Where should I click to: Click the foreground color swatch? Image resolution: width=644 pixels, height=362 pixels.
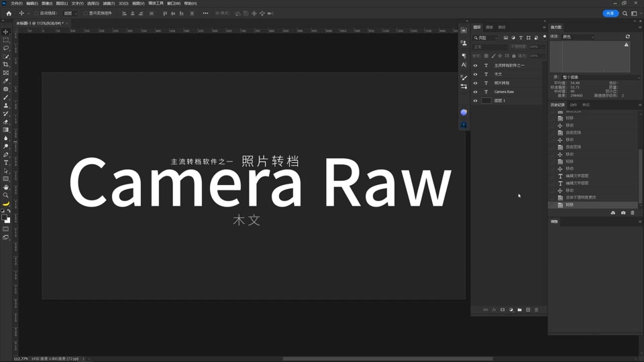[4, 217]
